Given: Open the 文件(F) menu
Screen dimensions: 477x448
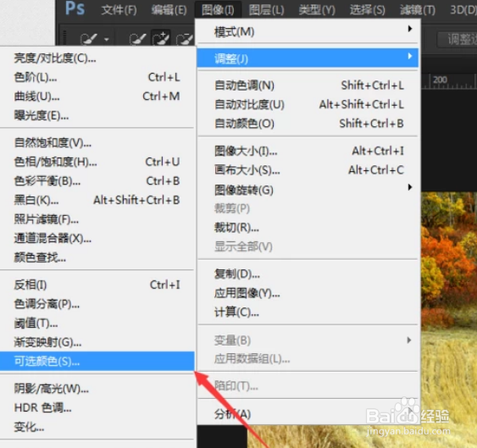Looking at the screenshot, I should 119,10.
